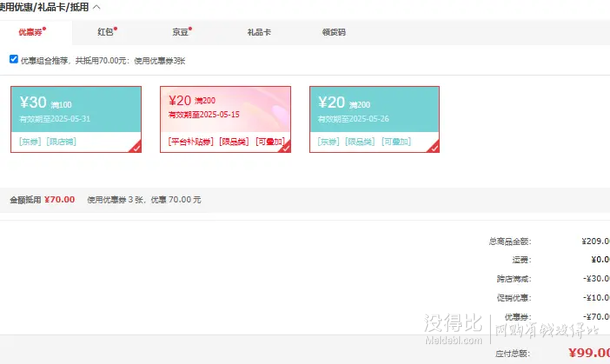
Task: Deselect the ¥30 满100 coupon card
Action: pyautogui.click(x=76, y=119)
